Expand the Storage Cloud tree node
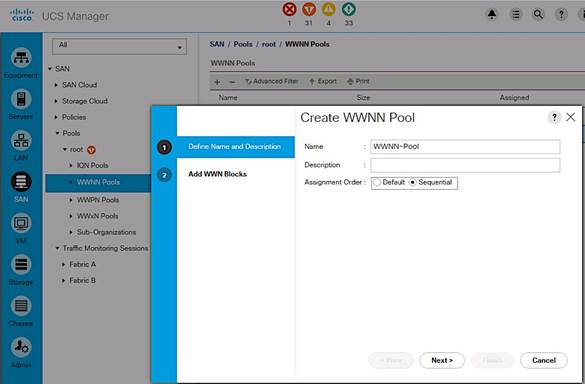The image size is (585, 384). (x=56, y=101)
